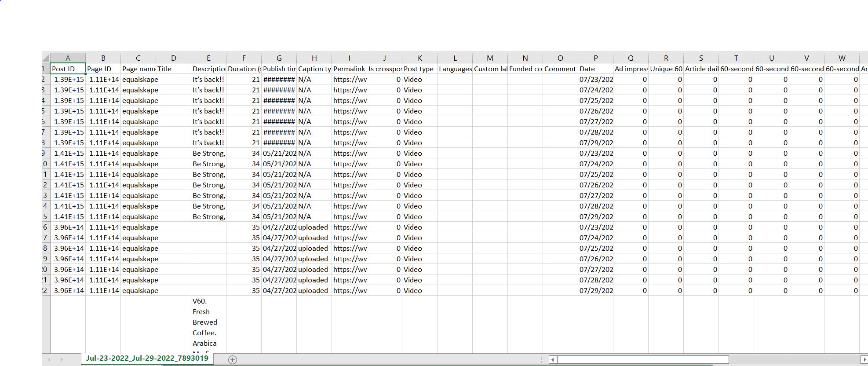
Task: Select column Q header
Action: [631, 58]
